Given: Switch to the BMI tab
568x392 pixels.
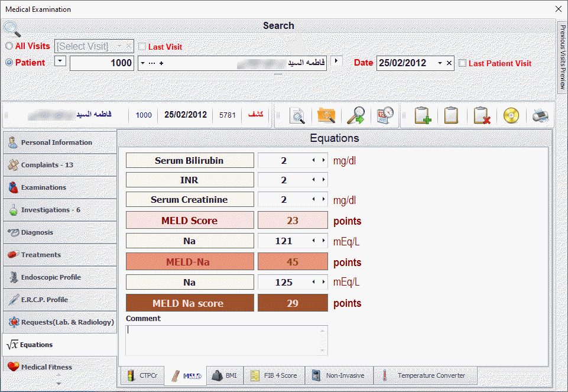Looking at the screenshot, I should [x=225, y=376].
